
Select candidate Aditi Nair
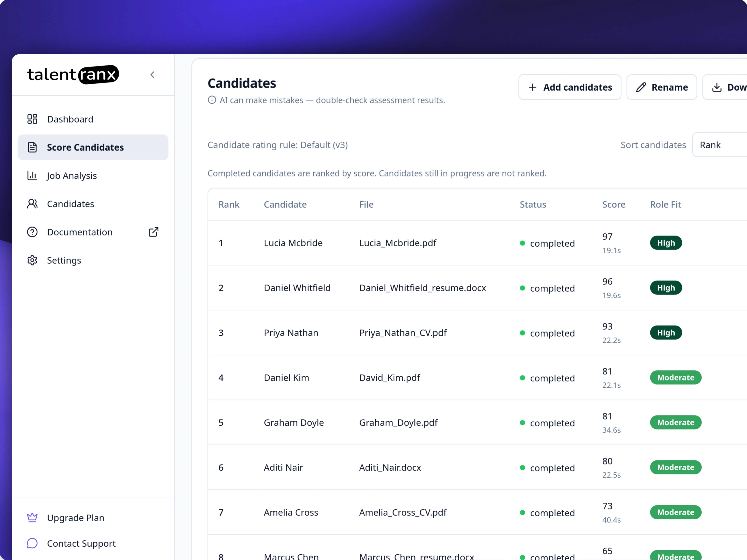coord(283,467)
